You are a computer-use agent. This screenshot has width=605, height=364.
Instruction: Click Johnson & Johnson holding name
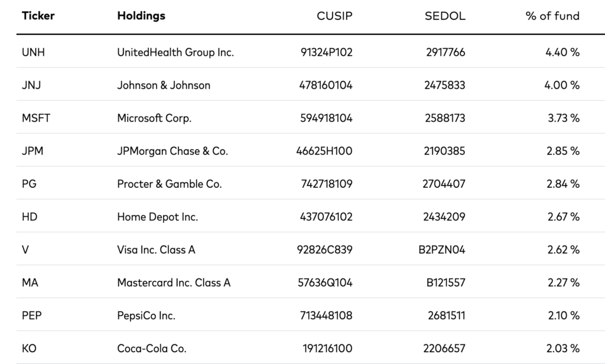(164, 85)
